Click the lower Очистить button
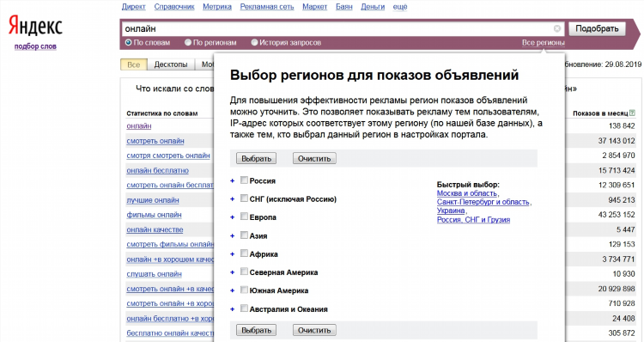 314,330
